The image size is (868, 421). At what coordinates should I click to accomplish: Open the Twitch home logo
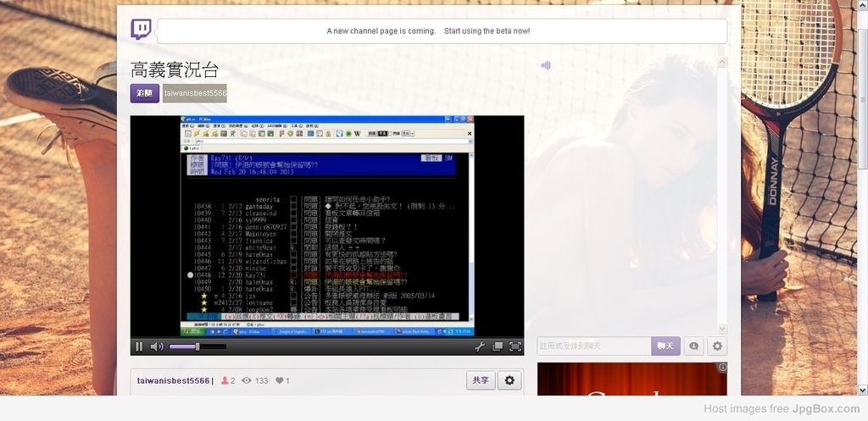pos(141,30)
